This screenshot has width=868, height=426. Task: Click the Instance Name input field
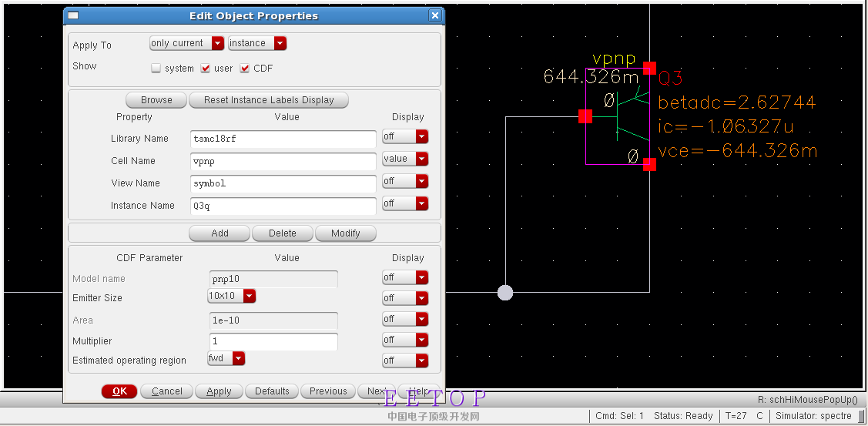point(283,206)
